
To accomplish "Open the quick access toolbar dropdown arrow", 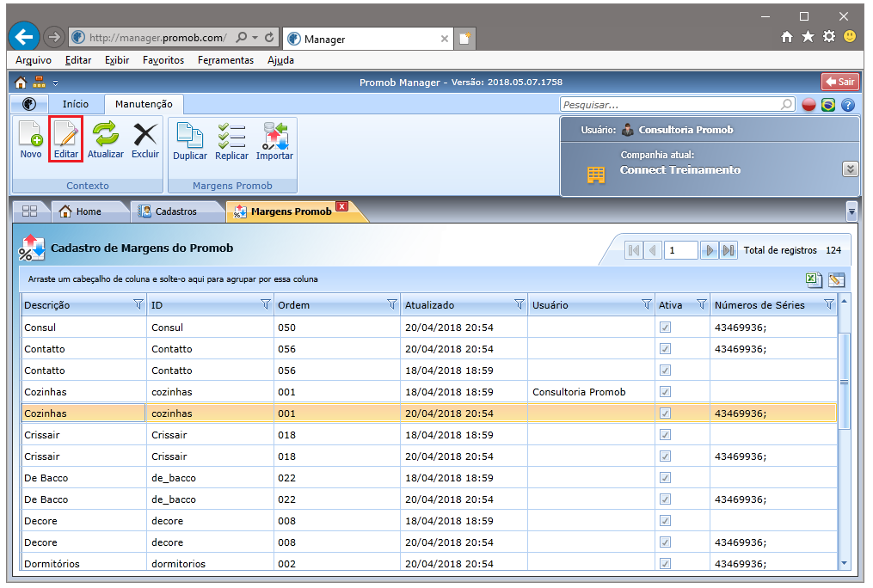I will tap(55, 83).
